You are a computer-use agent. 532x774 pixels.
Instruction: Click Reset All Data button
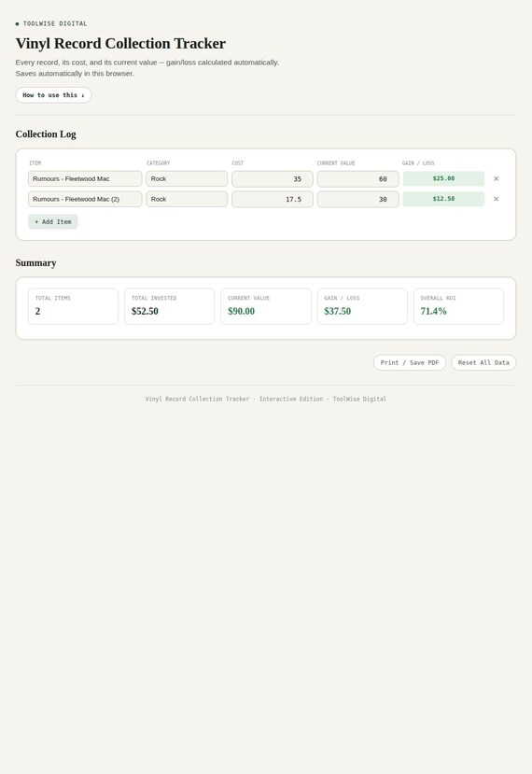click(483, 362)
